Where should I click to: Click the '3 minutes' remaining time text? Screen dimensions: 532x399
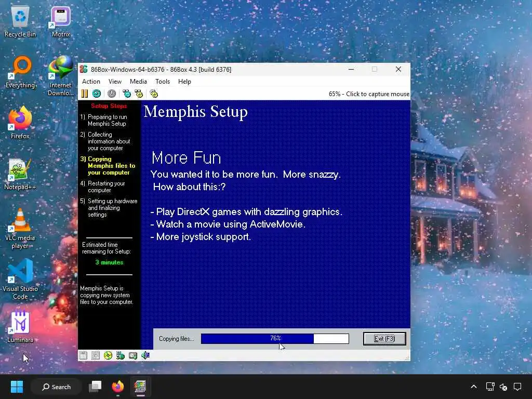pyautogui.click(x=109, y=262)
